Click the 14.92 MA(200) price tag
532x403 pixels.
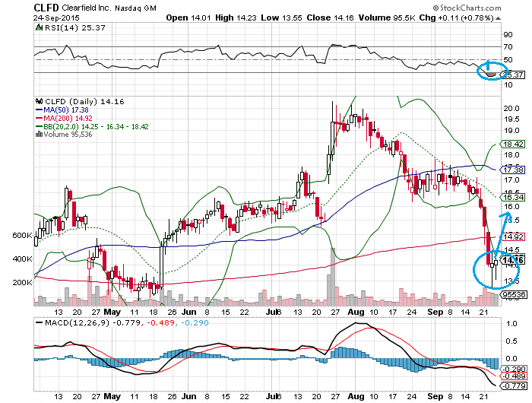point(513,236)
